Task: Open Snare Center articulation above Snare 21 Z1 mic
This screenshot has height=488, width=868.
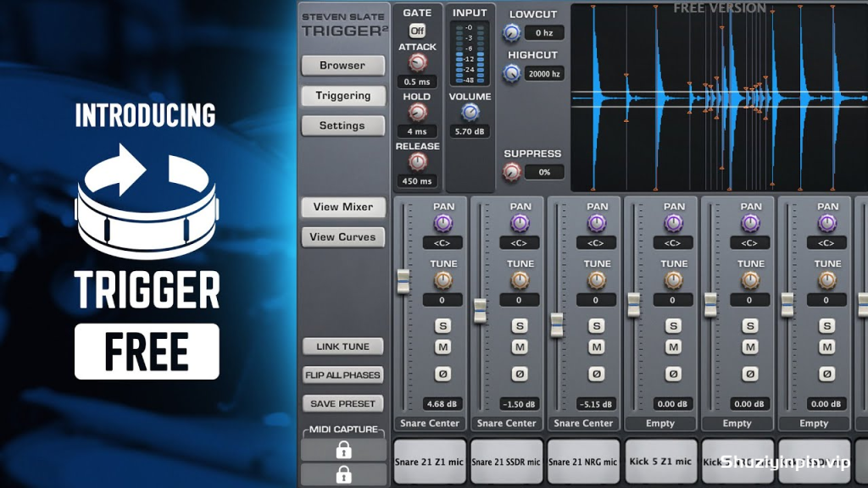Action: [430, 424]
